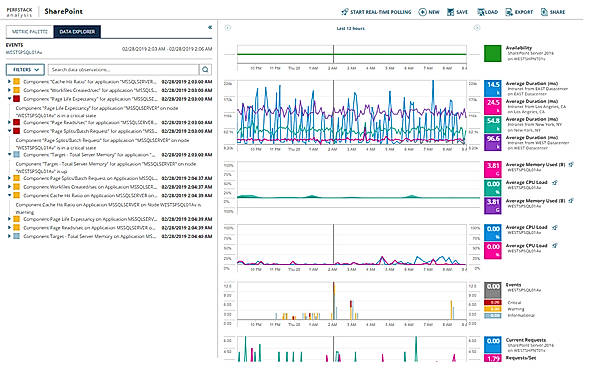The image size is (589, 368).
Task: Expand the Target - Total Server Memory 2:04:40 AM event
Action: pos(9,236)
